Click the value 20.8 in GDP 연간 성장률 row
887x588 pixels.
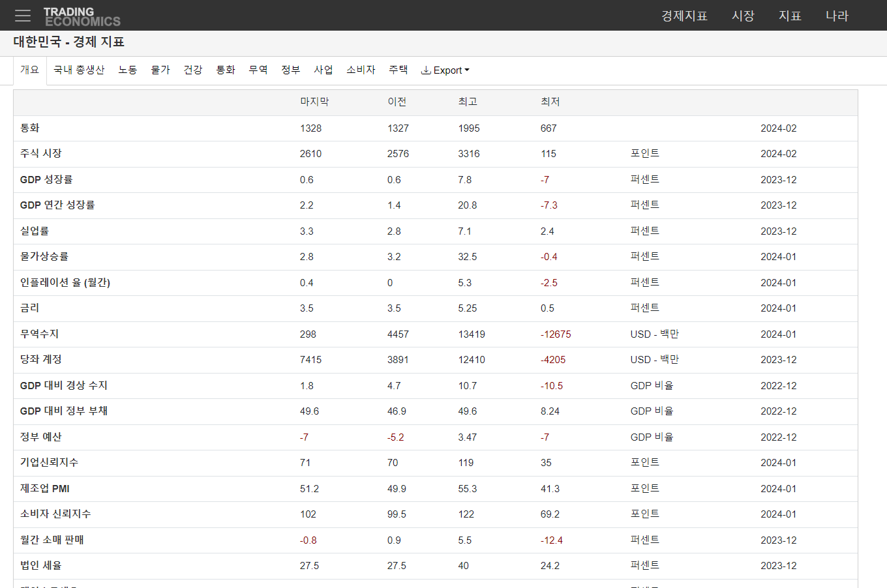pos(468,205)
